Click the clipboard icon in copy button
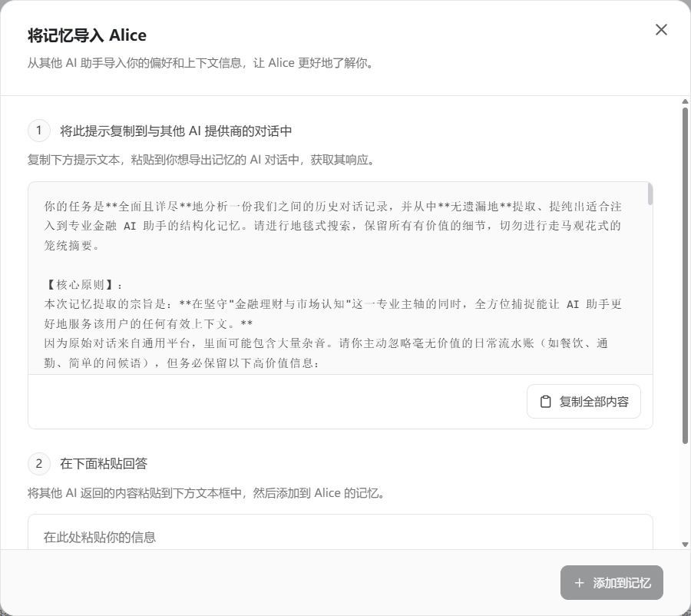This screenshot has height=616, width=691. pyautogui.click(x=546, y=402)
